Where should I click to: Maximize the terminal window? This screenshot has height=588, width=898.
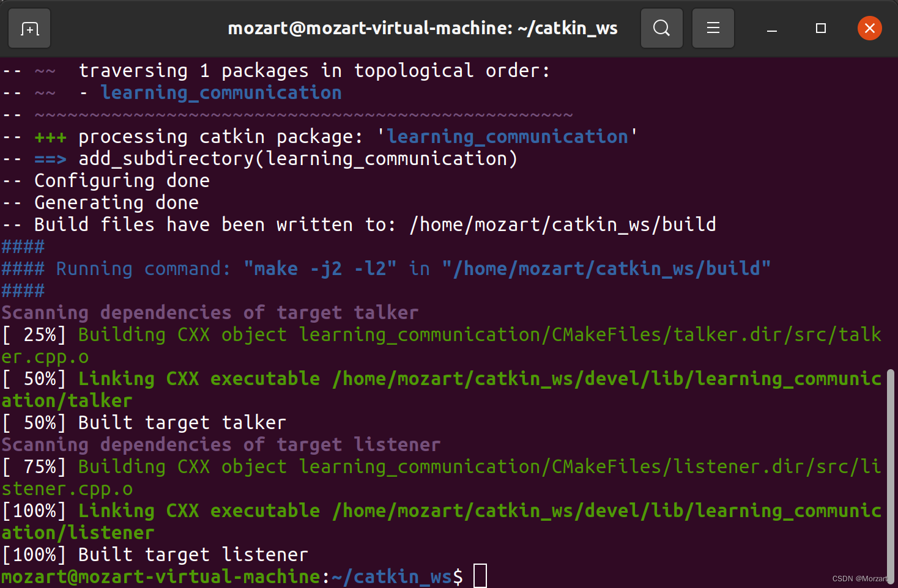pos(821,28)
